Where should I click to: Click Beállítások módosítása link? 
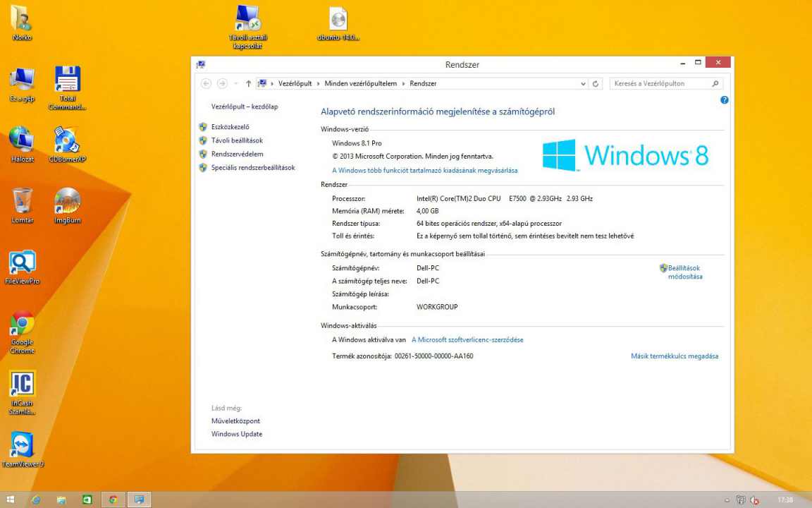[684, 272]
